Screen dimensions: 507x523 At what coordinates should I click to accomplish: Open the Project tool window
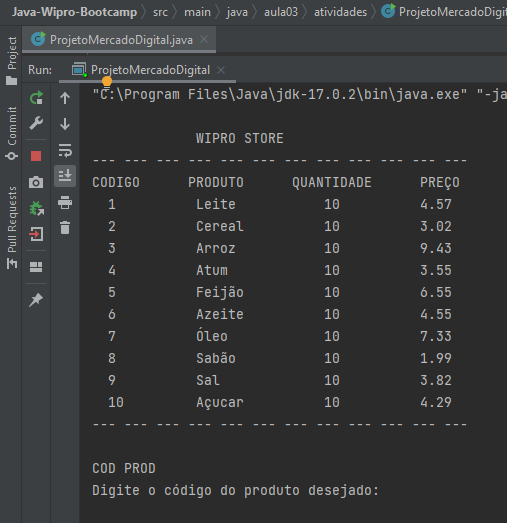[12, 60]
